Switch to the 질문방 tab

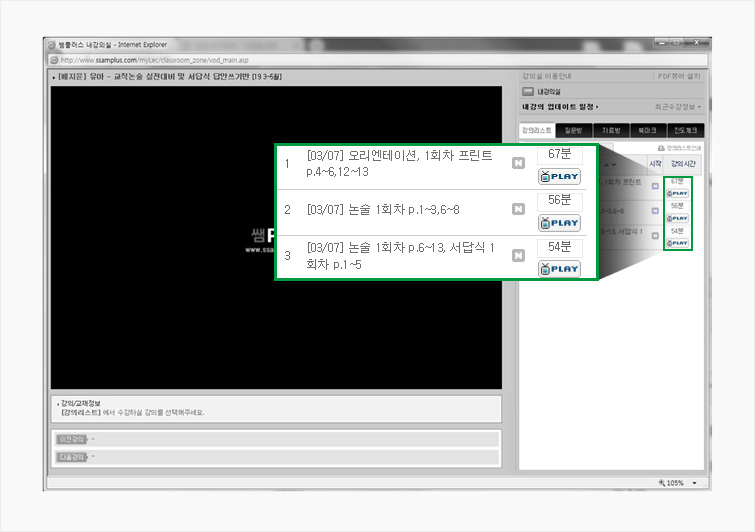(575, 131)
